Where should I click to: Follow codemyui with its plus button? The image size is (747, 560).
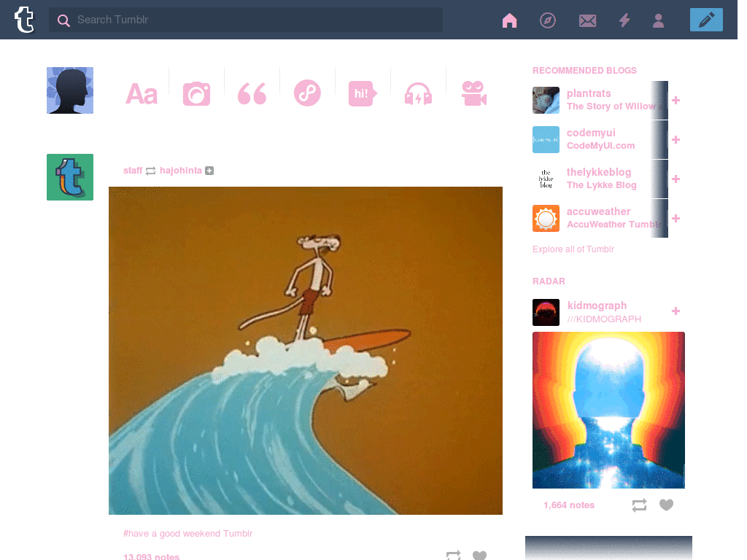tap(676, 140)
